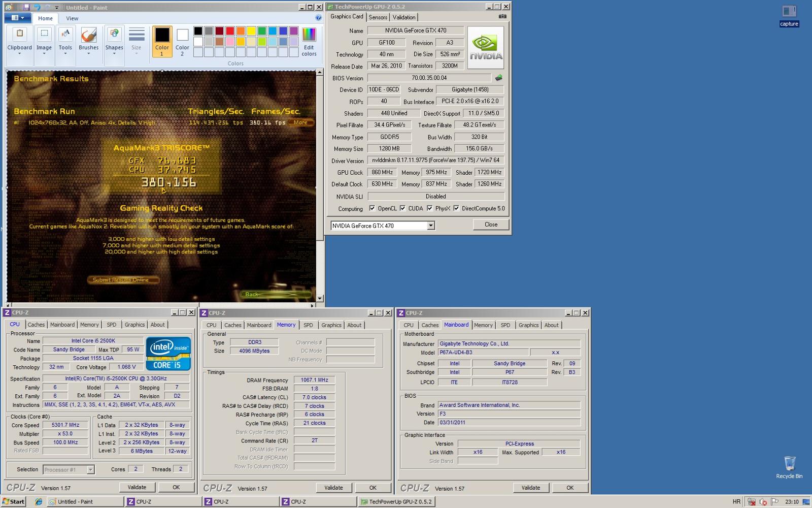The height and width of the screenshot is (508, 812).
Task: Toggle the OpenCL checkbox in GPU-Z
Action: click(x=372, y=208)
